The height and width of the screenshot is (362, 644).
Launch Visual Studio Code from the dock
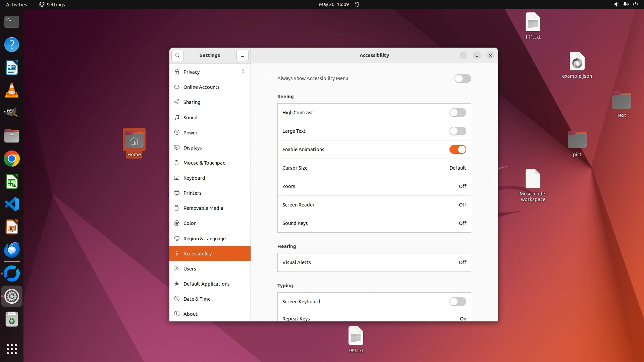point(12,204)
